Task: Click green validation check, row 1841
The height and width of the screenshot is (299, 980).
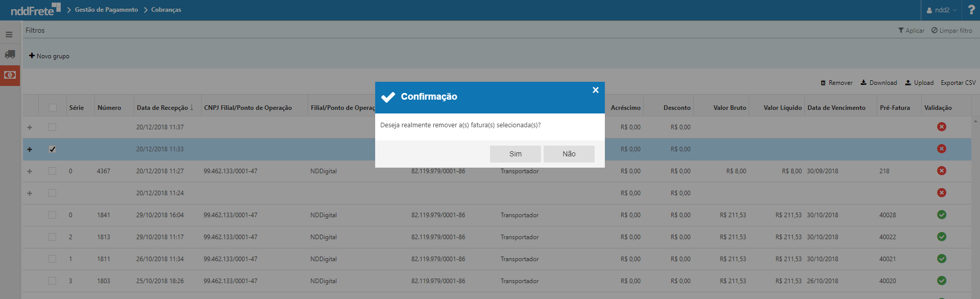Action: [x=942, y=215]
